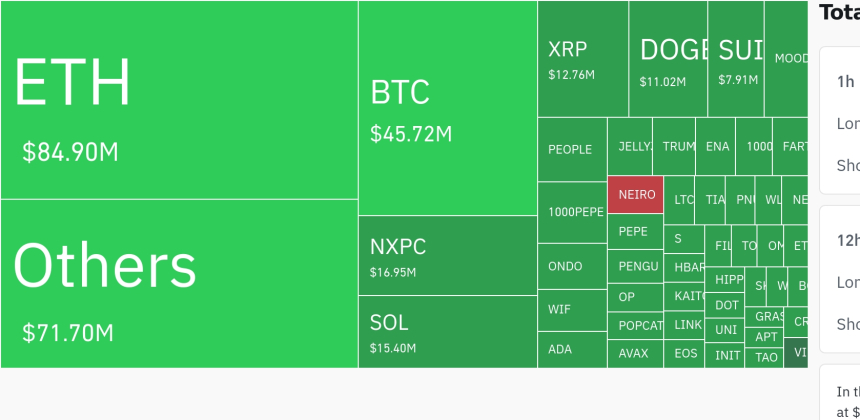Image resolution: width=860 pixels, height=420 pixels.
Task: Click the XRP $12.76M tile
Action: pyautogui.click(x=583, y=59)
